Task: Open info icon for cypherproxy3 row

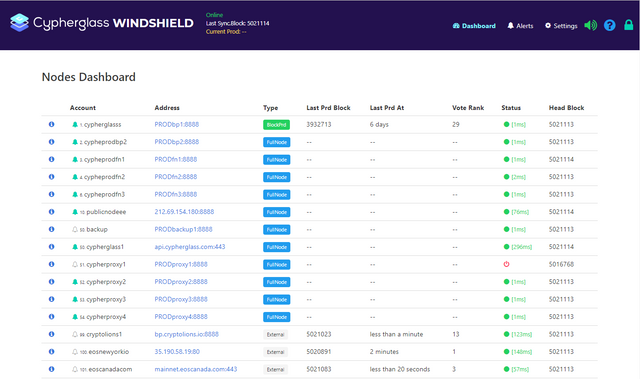Action: point(51,299)
